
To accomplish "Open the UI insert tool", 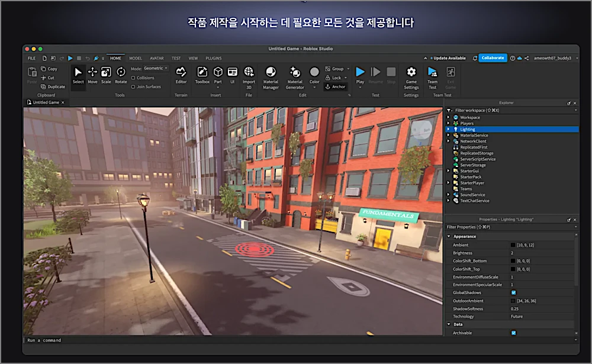I will pyautogui.click(x=233, y=76).
